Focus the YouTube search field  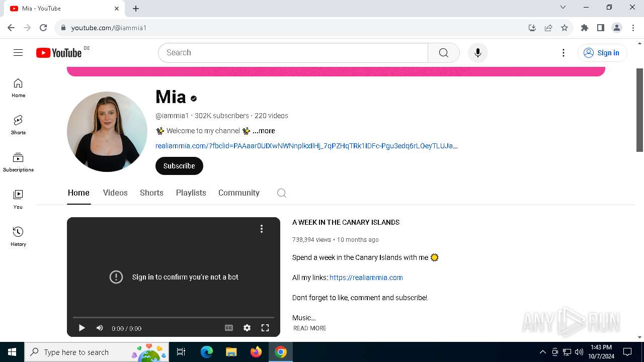(x=293, y=53)
